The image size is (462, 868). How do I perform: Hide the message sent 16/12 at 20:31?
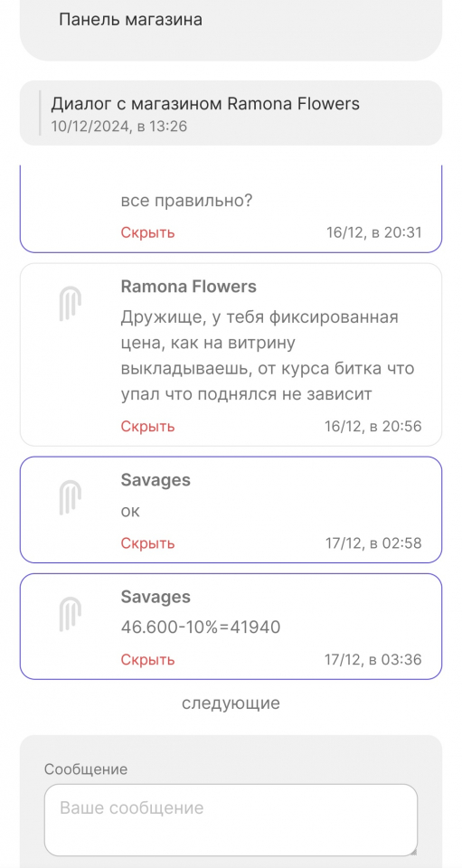coord(147,232)
